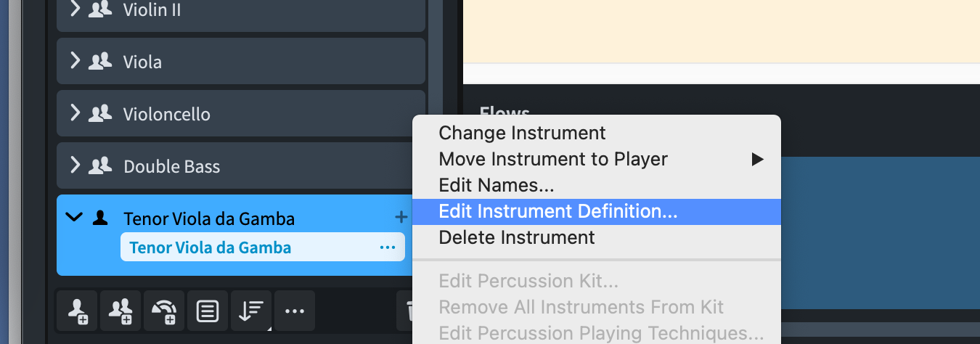Expand the Viola player card
This screenshot has height=344, width=980.
point(75,61)
